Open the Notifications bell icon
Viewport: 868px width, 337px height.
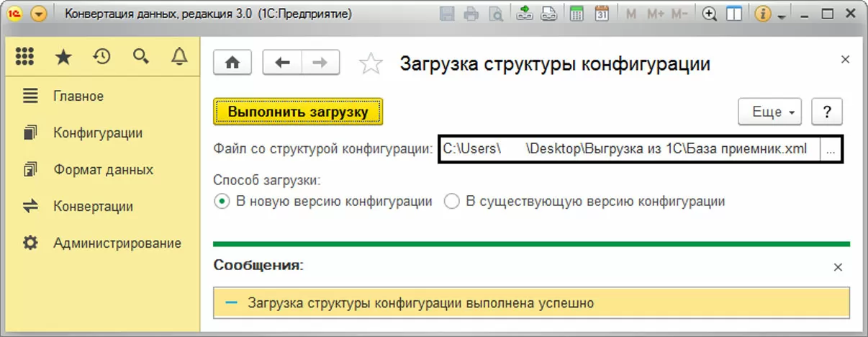pos(179,57)
